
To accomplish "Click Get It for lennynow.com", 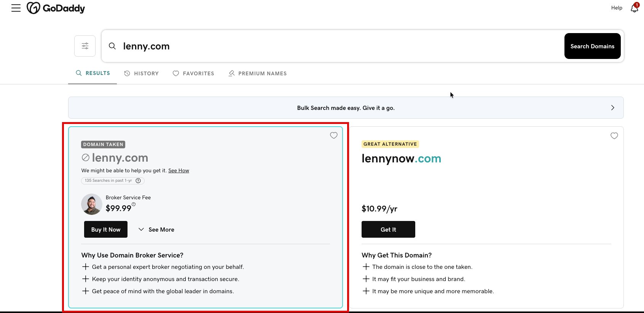I will click(388, 229).
